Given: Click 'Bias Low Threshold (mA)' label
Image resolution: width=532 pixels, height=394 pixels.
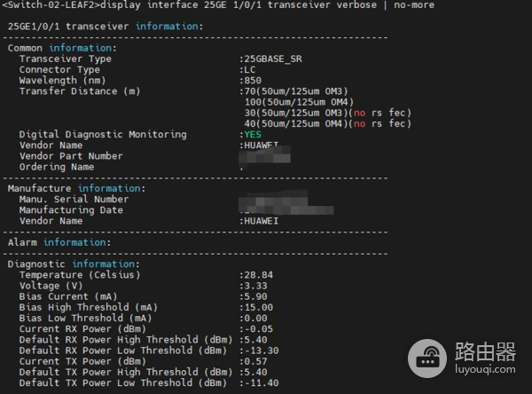Looking at the screenshot, I should [x=85, y=319].
